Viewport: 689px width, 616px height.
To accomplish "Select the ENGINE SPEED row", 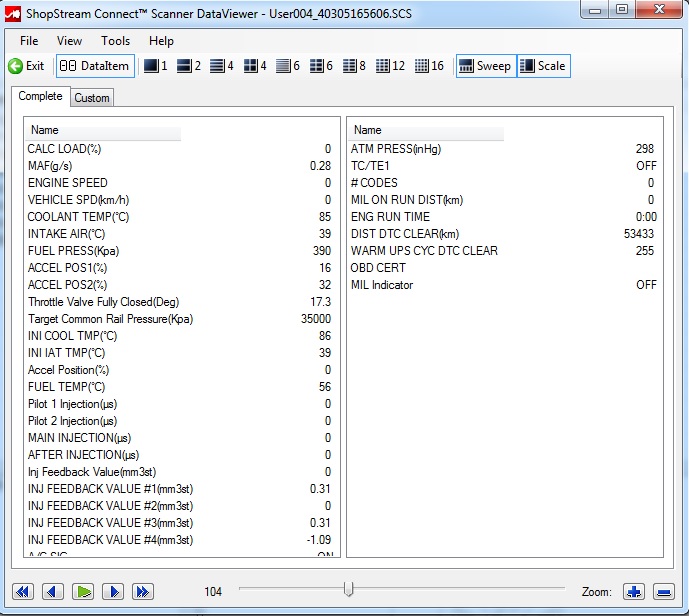I will (x=181, y=183).
